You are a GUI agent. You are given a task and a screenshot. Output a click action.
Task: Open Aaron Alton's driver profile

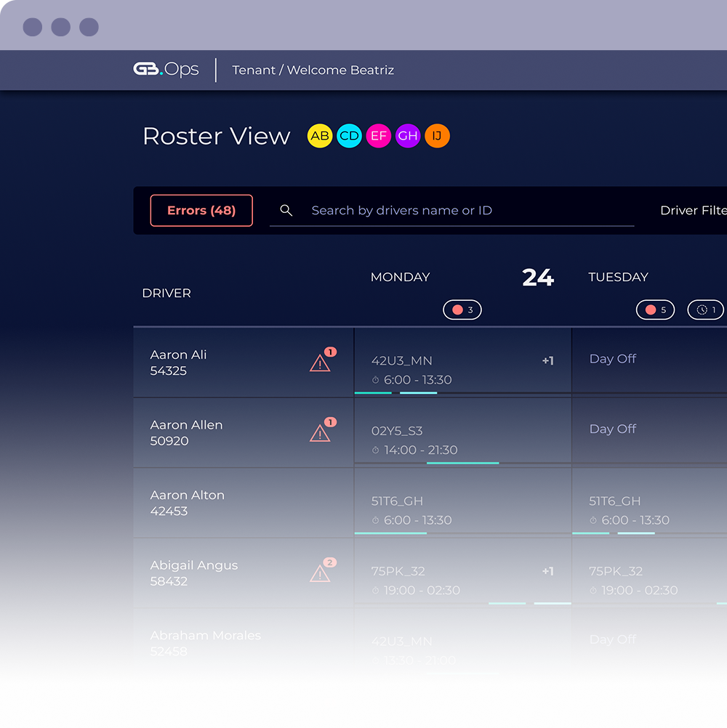click(x=187, y=501)
